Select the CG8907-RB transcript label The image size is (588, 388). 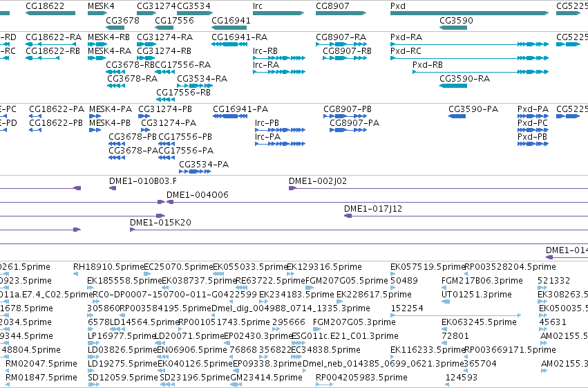click(x=348, y=51)
